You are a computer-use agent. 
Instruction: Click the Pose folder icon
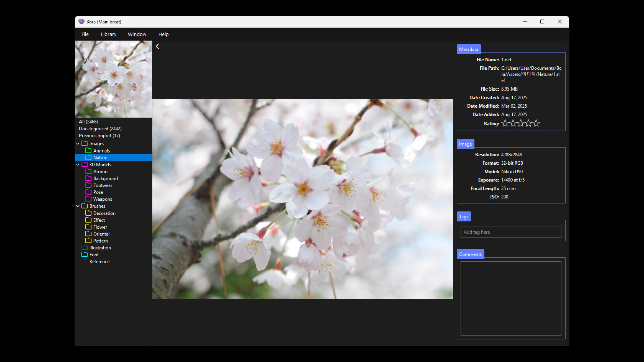point(89,192)
